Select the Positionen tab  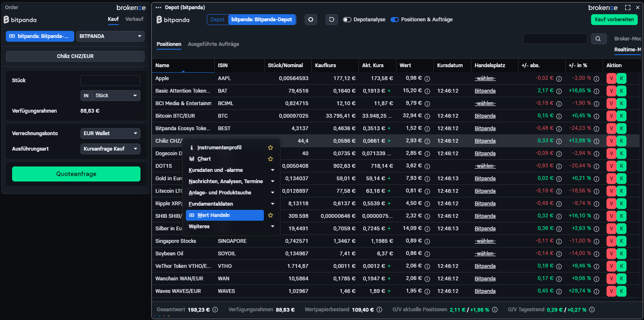click(x=169, y=44)
